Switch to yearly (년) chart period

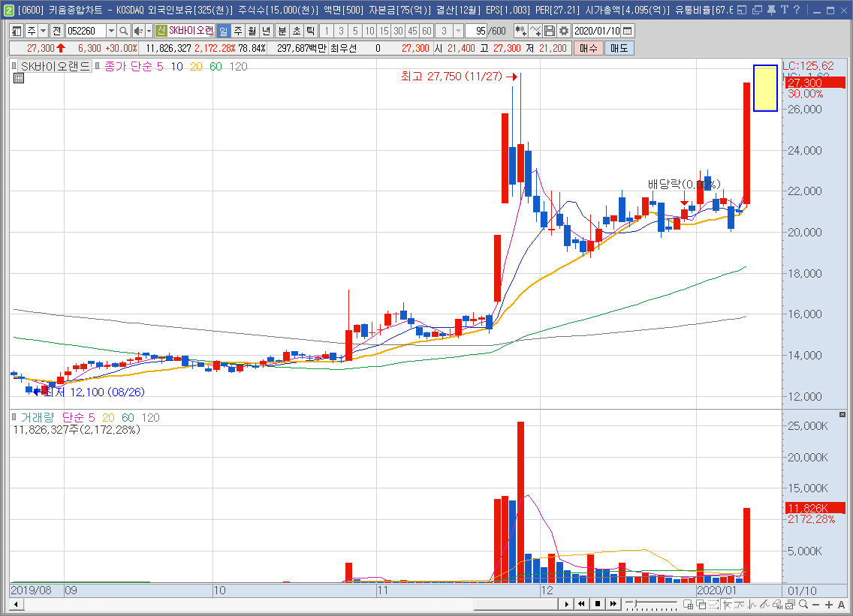tap(266, 31)
